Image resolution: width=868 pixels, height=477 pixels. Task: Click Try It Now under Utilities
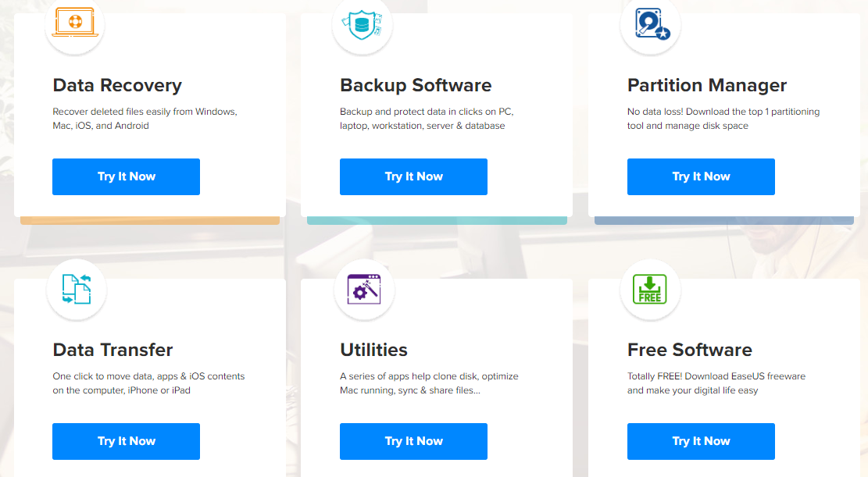pos(413,441)
